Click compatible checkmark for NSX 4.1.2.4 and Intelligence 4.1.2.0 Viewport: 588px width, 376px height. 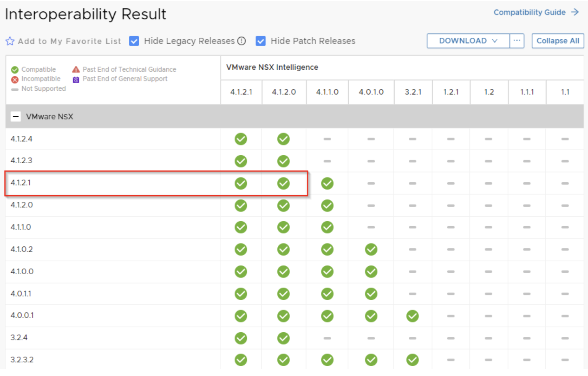point(283,139)
